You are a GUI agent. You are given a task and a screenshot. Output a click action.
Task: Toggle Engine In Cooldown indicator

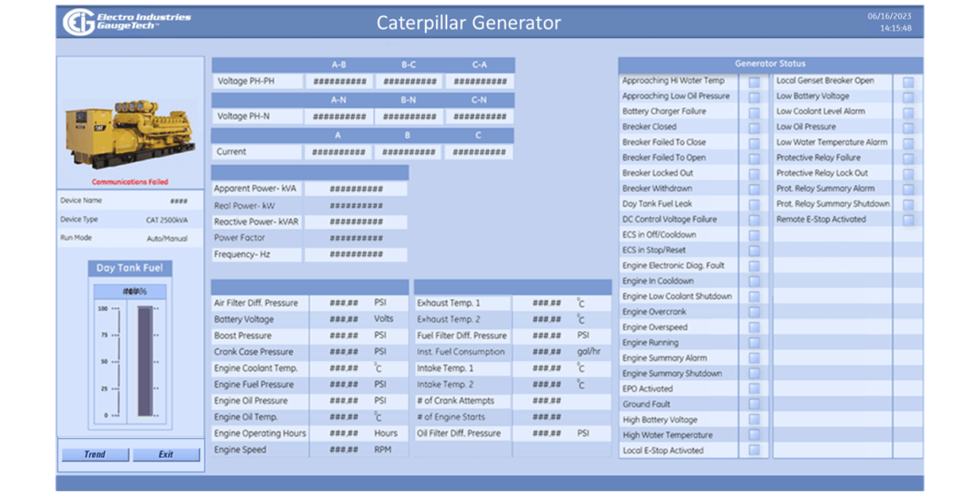tap(754, 282)
